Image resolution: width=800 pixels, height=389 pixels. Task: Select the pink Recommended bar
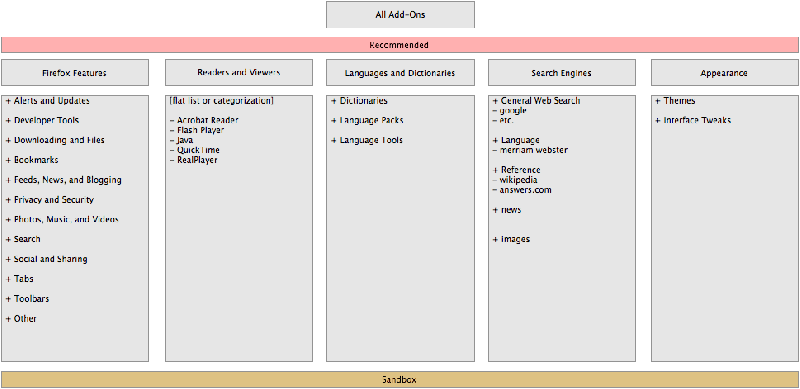tap(399, 45)
